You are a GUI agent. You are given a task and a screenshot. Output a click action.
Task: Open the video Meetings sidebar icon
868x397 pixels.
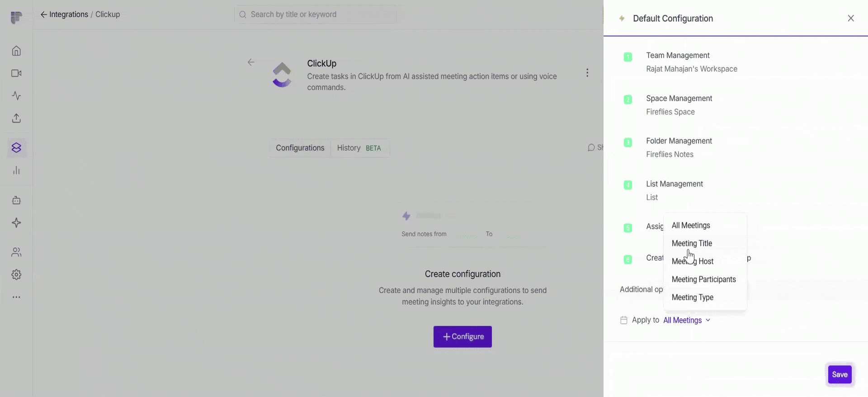click(x=16, y=73)
